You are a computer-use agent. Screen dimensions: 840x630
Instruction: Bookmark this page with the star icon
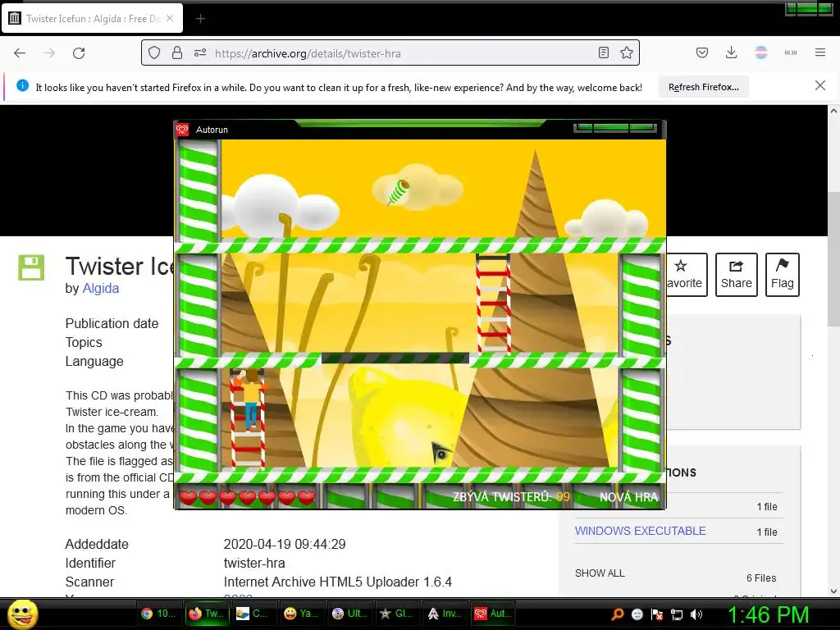(627, 52)
